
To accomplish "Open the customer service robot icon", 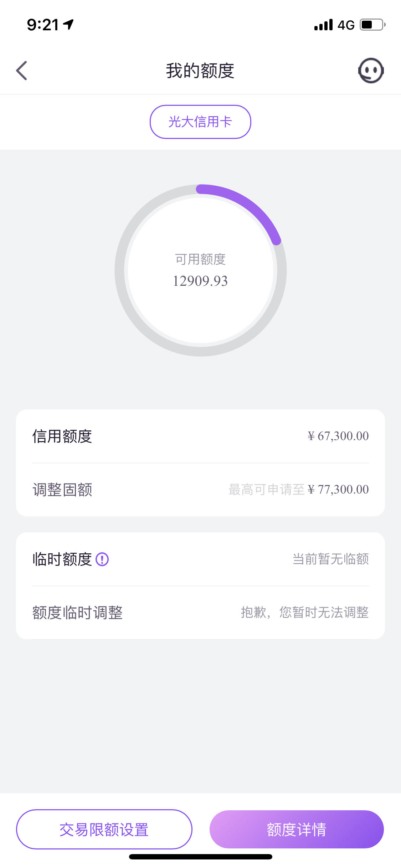I will click(371, 71).
